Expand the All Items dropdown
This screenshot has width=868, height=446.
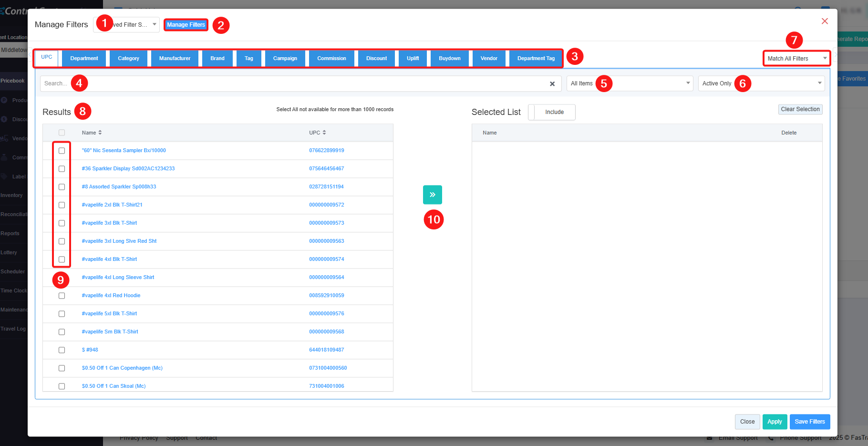coord(630,83)
